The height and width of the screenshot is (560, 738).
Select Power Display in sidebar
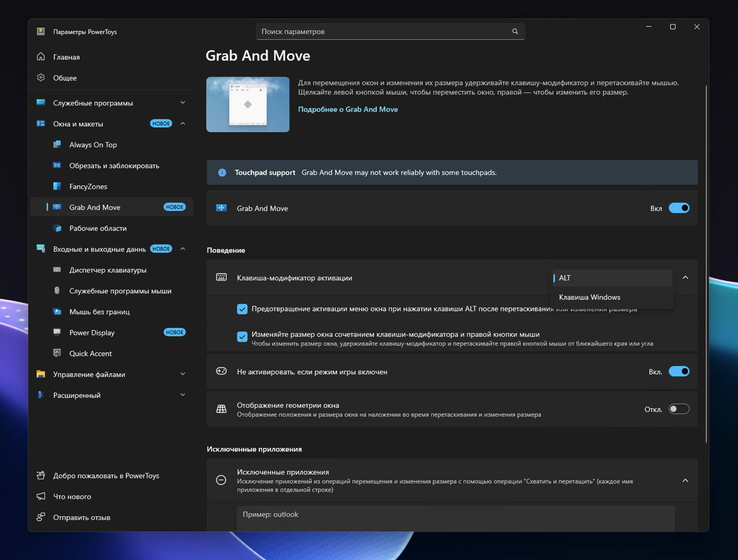(92, 333)
